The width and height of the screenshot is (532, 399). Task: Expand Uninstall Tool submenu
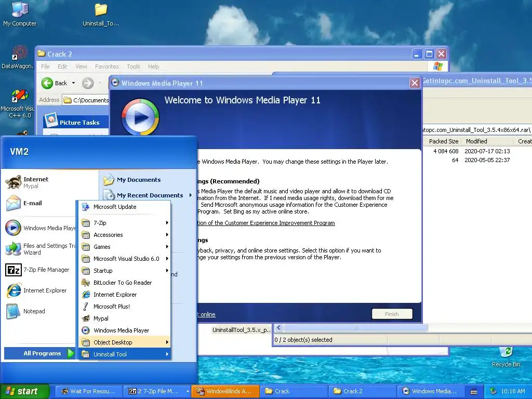point(125,354)
